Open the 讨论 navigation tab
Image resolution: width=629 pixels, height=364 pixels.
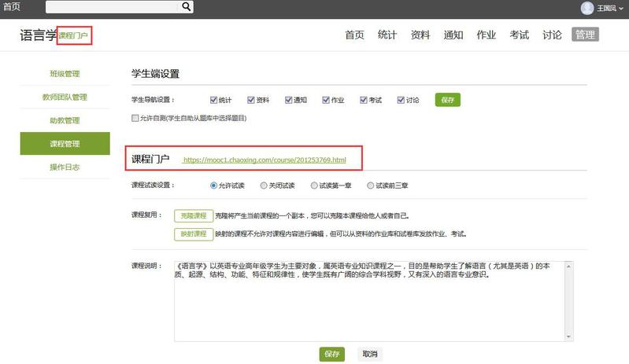pyautogui.click(x=552, y=35)
